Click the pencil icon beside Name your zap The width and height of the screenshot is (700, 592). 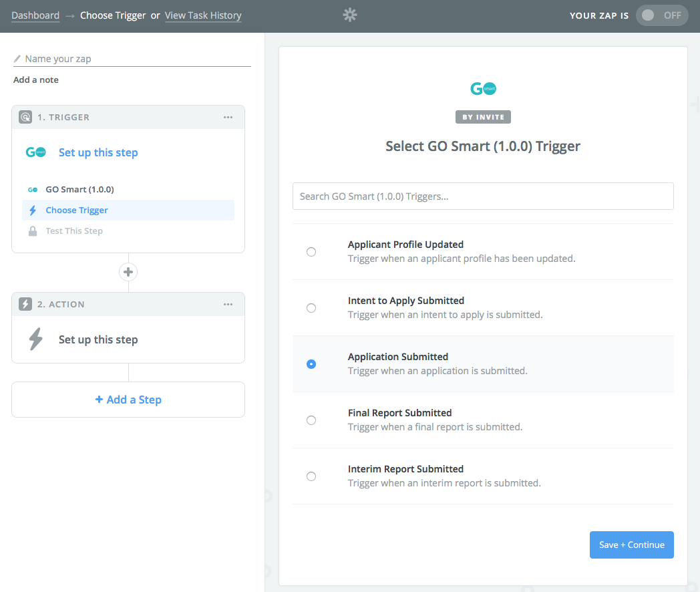click(17, 59)
